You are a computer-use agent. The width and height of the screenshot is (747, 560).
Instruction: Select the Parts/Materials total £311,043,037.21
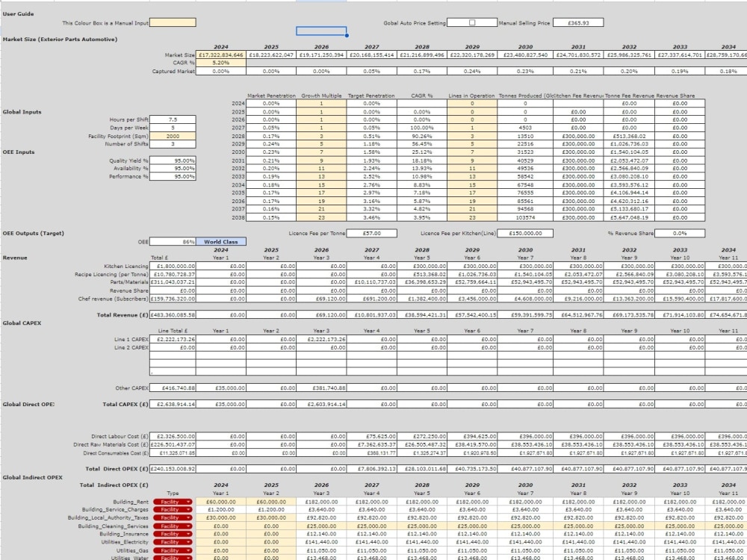point(173,282)
